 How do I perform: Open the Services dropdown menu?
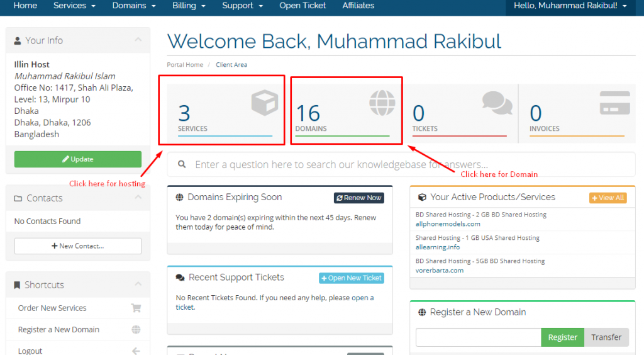point(74,6)
